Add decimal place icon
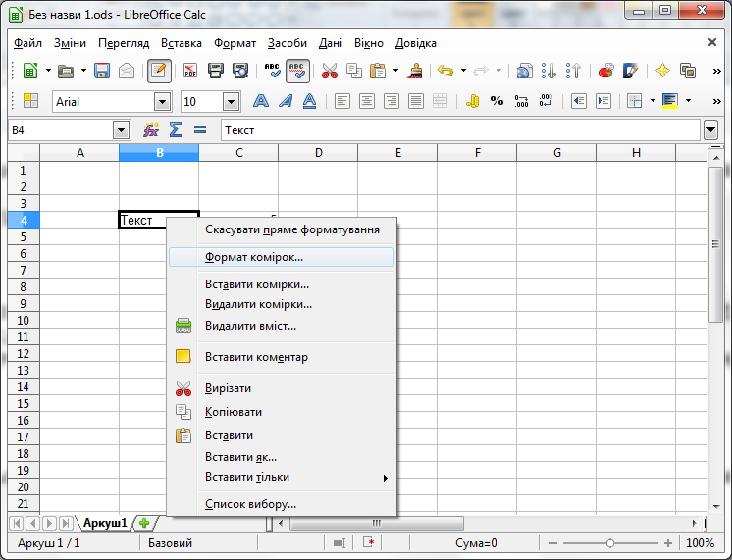 click(521, 101)
